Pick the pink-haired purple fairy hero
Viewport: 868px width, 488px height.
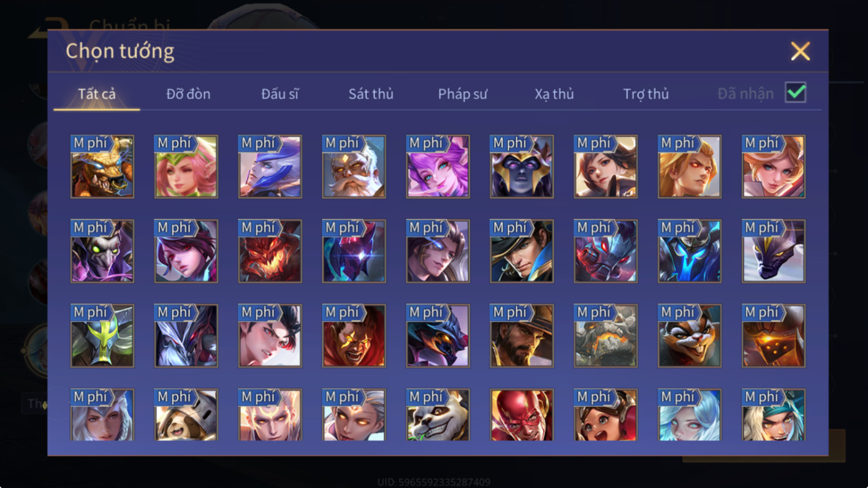click(437, 167)
